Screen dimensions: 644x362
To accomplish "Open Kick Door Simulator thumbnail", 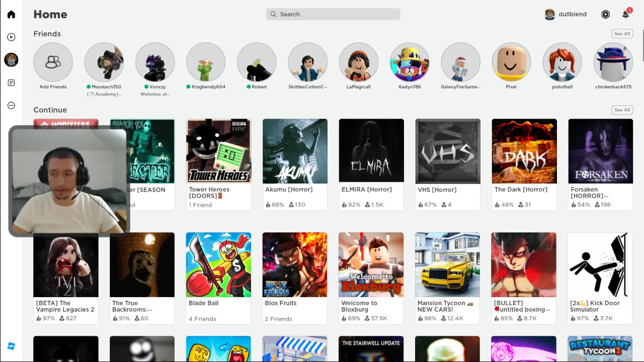I will pos(600,264).
